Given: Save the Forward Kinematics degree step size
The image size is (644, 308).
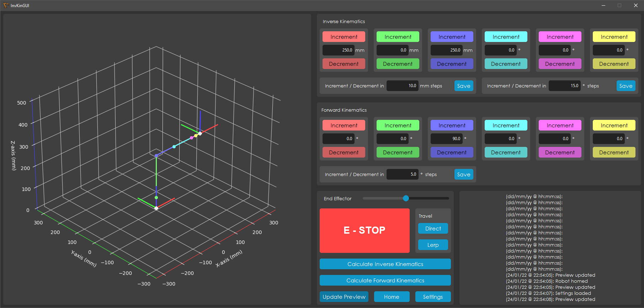Looking at the screenshot, I should coord(463,174).
